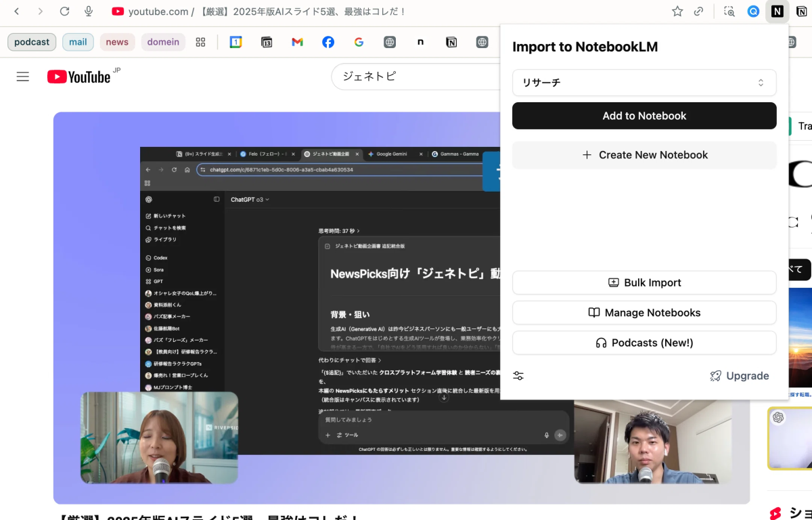Open the Gmail bookmark icon
812x520 pixels.
point(297,42)
